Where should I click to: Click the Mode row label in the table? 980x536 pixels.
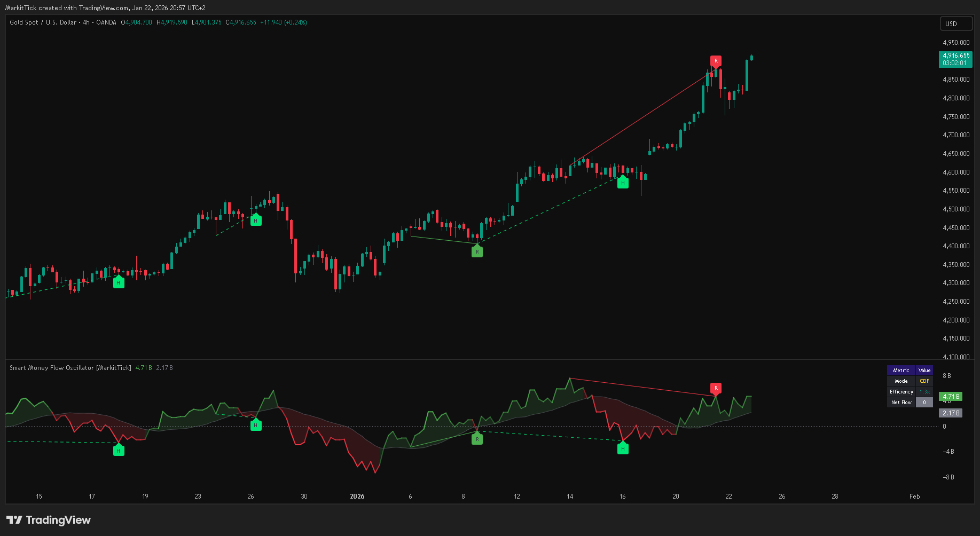(901, 381)
